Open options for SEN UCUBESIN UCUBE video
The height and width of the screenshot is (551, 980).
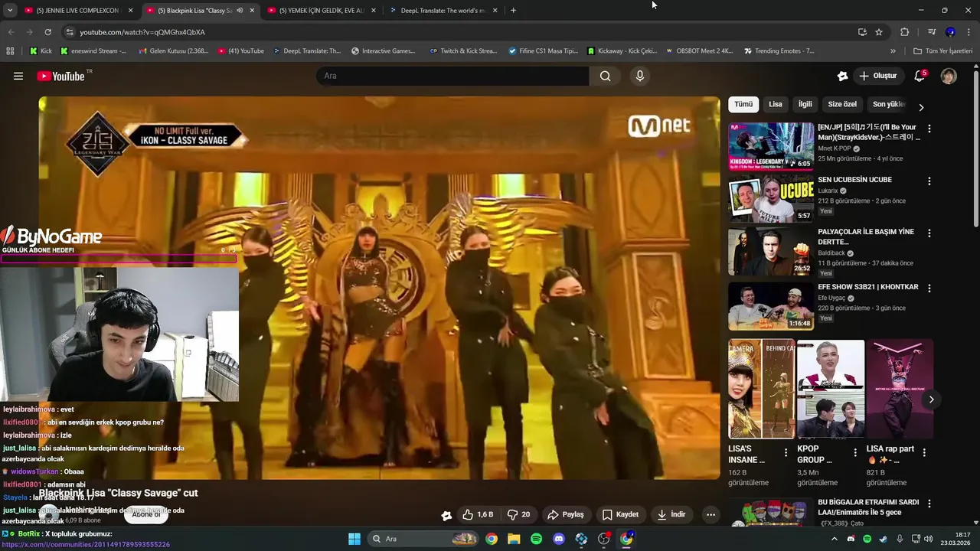(x=929, y=181)
